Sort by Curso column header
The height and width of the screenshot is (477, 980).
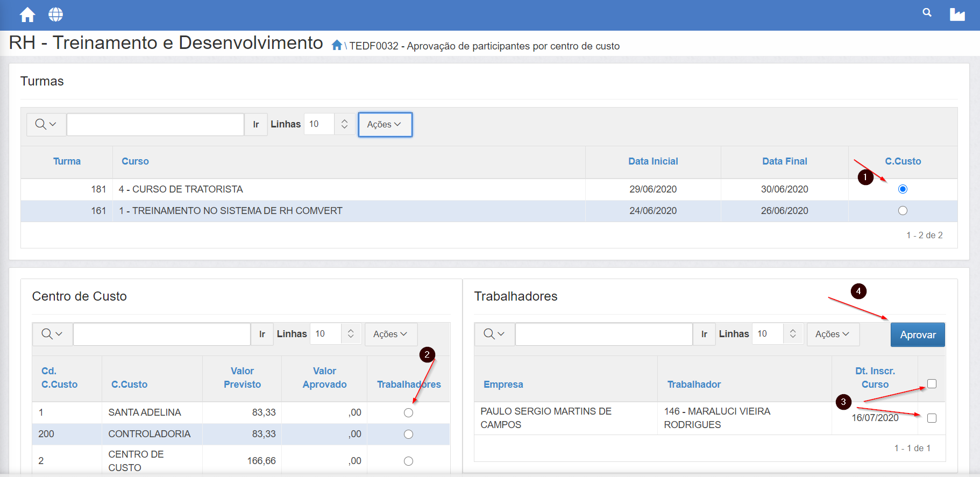coord(135,161)
